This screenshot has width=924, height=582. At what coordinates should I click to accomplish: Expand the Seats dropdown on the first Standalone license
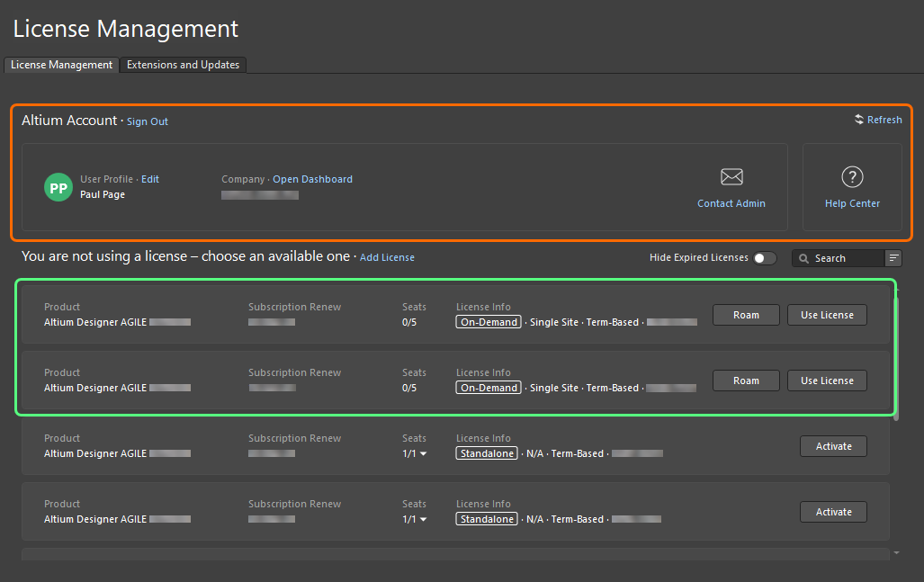424,453
